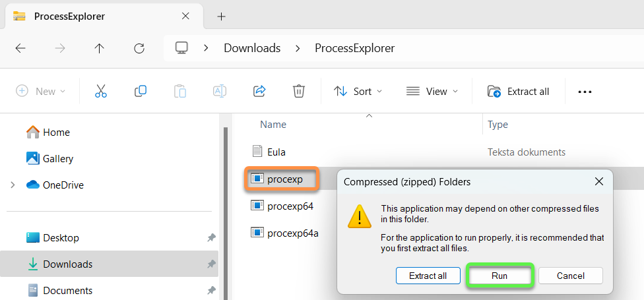Click the Share icon in toolbar

click(259, 91)
